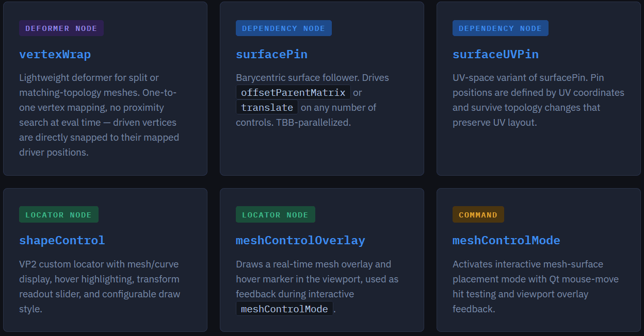Open the shapeControl node title

tap(62, 241)
